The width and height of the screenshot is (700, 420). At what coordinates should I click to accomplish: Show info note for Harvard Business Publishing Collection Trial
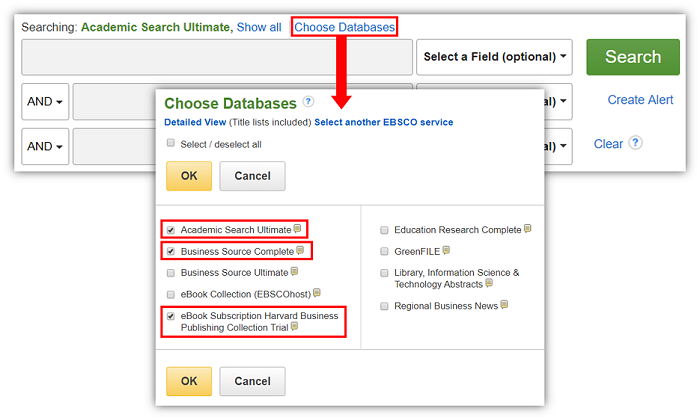click(x=294, y=327)
